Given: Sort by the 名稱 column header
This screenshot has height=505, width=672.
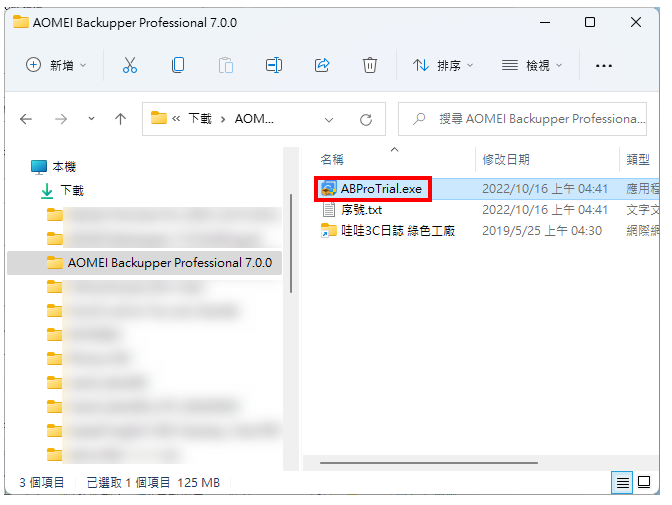Looking at the screenshot, I should [x=332, y=159].
